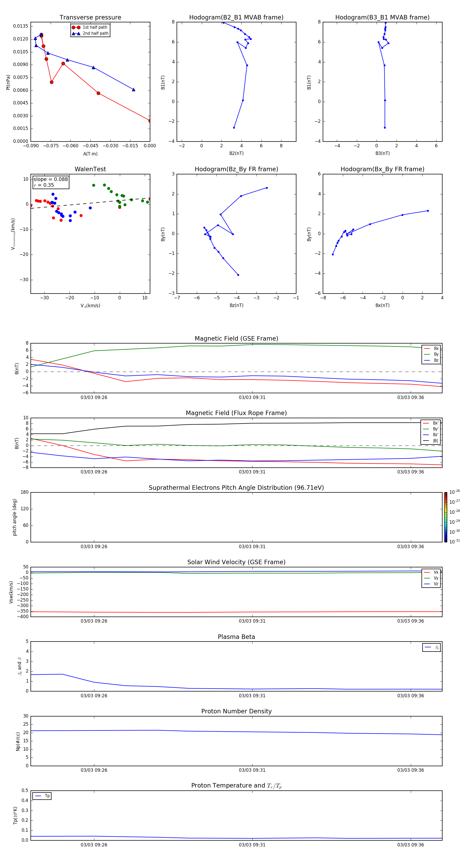Click the 'Vz' legend entry in velocity plot
This screenshot has height=868, width=473.
pyautogui.click(x=431, y=584)
